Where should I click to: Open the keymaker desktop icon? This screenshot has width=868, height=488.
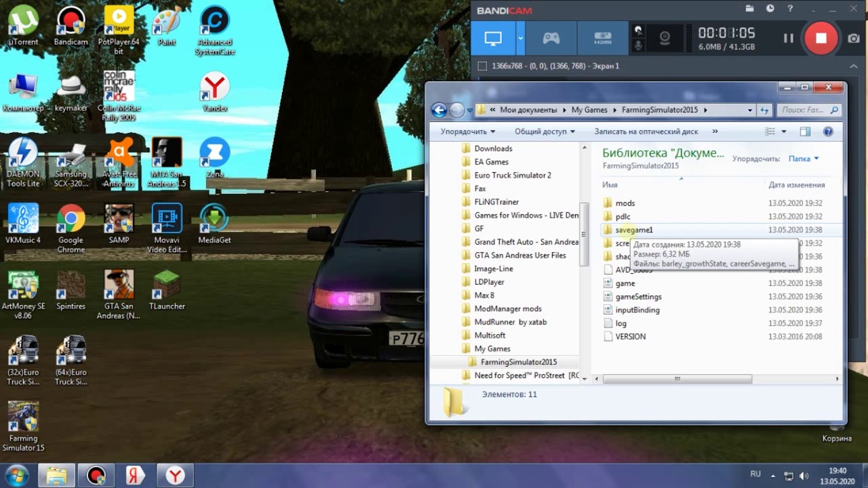coord(71,92)
